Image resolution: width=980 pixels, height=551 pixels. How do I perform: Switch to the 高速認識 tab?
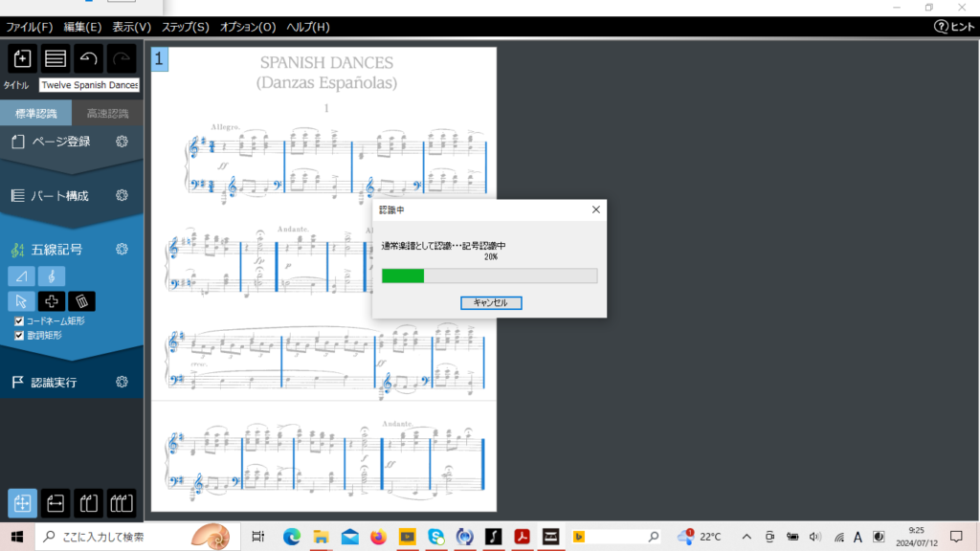coord(107,114)
